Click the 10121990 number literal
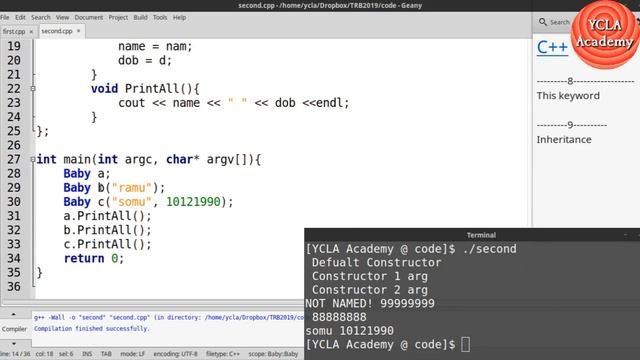640x360 pixels. [x=193, y=202]
